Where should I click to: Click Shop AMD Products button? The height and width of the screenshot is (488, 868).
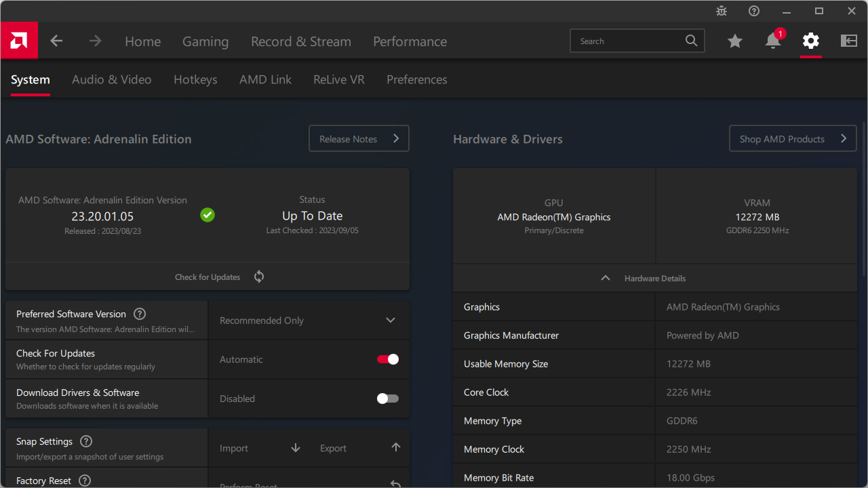793,139
